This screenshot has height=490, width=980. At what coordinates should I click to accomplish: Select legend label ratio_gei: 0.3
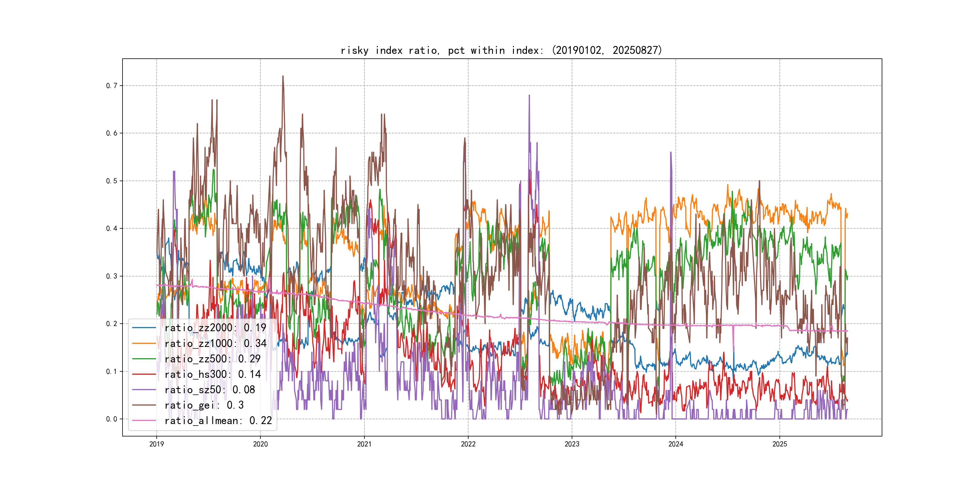tap(204, 405)
